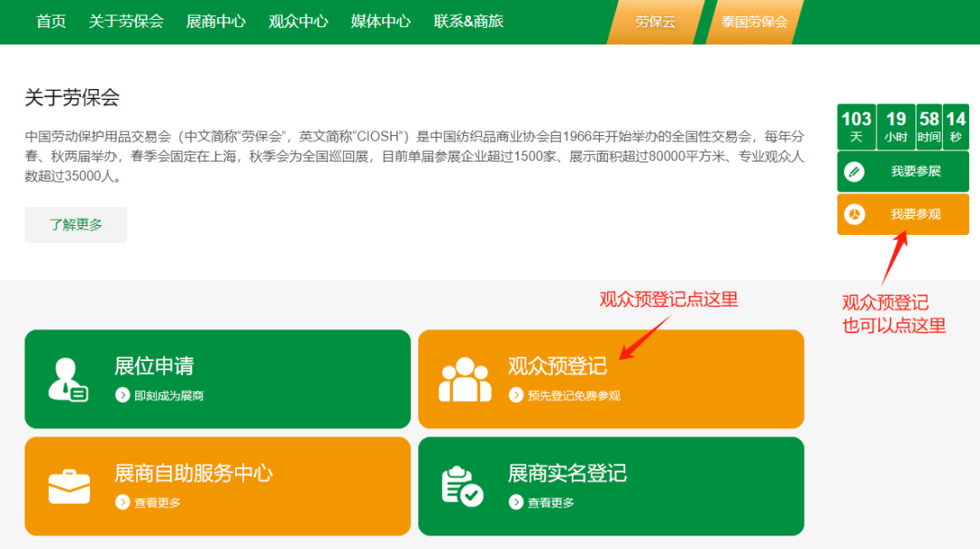Click the round icon beside 我要参观

click(x=855, y=214)
